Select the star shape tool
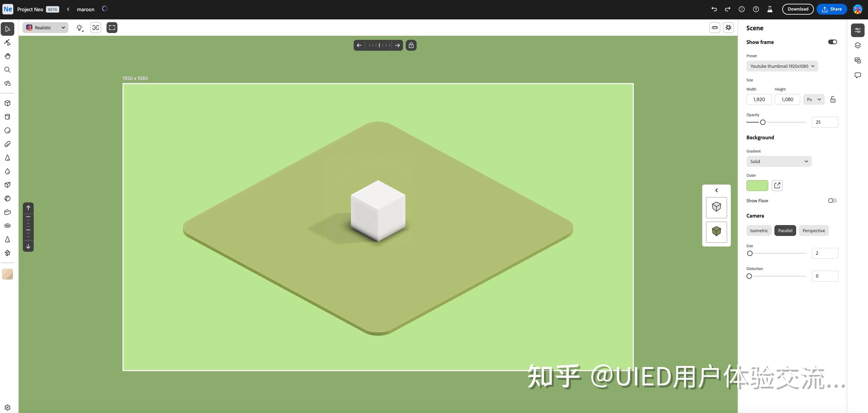868x413 pixels. pyautogui.click(x=7, y=253)
